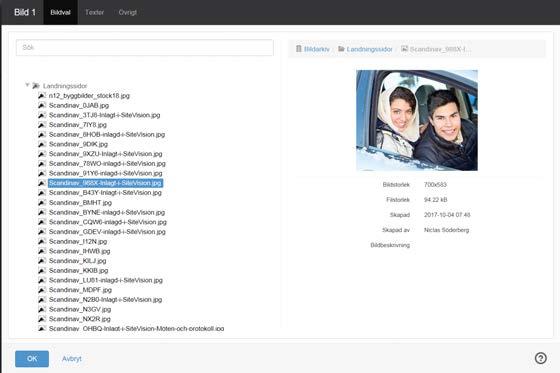This screenshot has width=560, height=373.
Task: Click image icon of n12_byggbilder_stock18.jpg
Action: (x=42, y=96)
